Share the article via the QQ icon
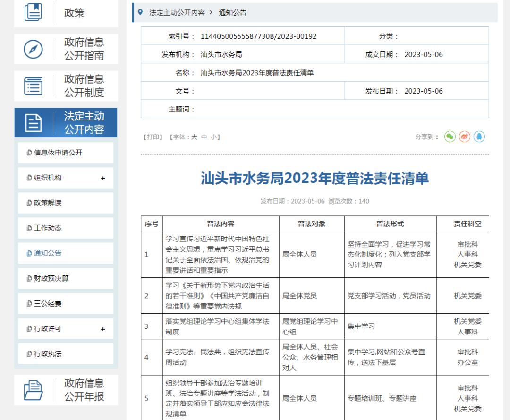The image size is (510, 420). pyautogui.click(x=479, y=137)
